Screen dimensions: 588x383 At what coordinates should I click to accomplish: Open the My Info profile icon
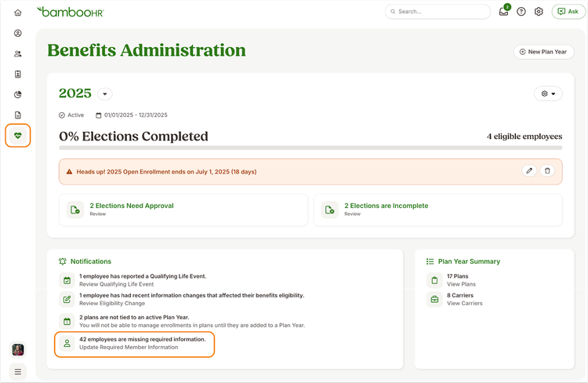pos(17,33)
